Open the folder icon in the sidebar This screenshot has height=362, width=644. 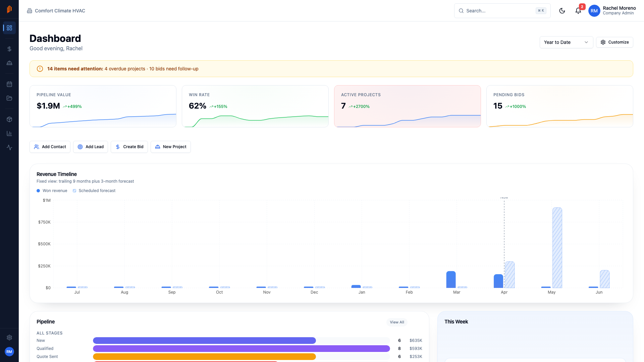tap(9, 98)
